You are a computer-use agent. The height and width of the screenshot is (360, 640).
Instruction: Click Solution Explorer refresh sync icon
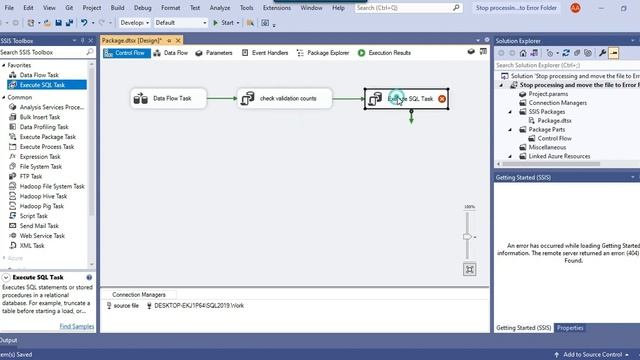pos(566,53)
